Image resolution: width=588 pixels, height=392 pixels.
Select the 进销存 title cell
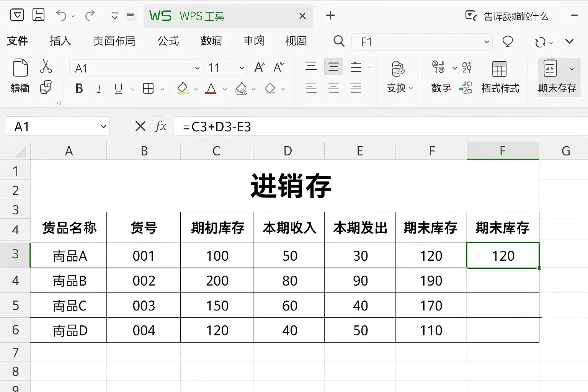[285, 186]
